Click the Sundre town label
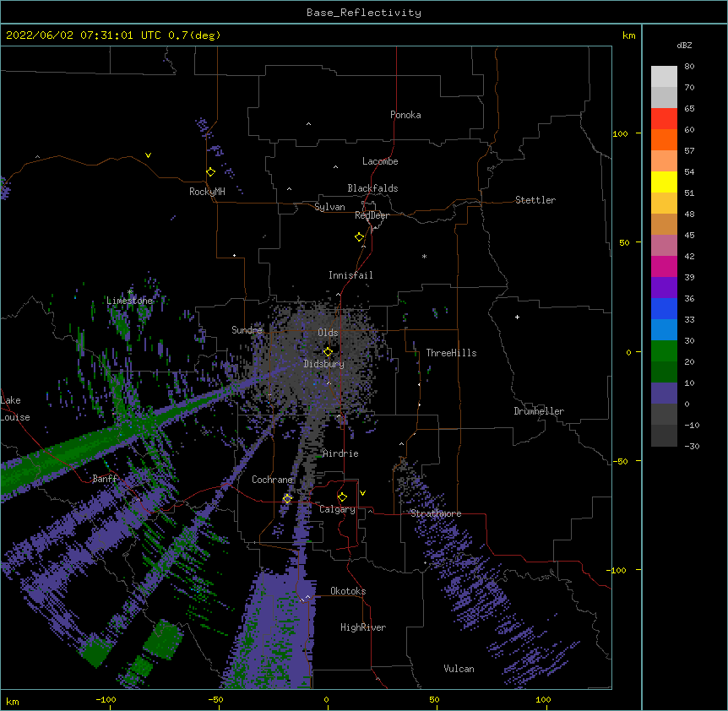The height and width of the screenshot is (711, 728). click(247, 330)
